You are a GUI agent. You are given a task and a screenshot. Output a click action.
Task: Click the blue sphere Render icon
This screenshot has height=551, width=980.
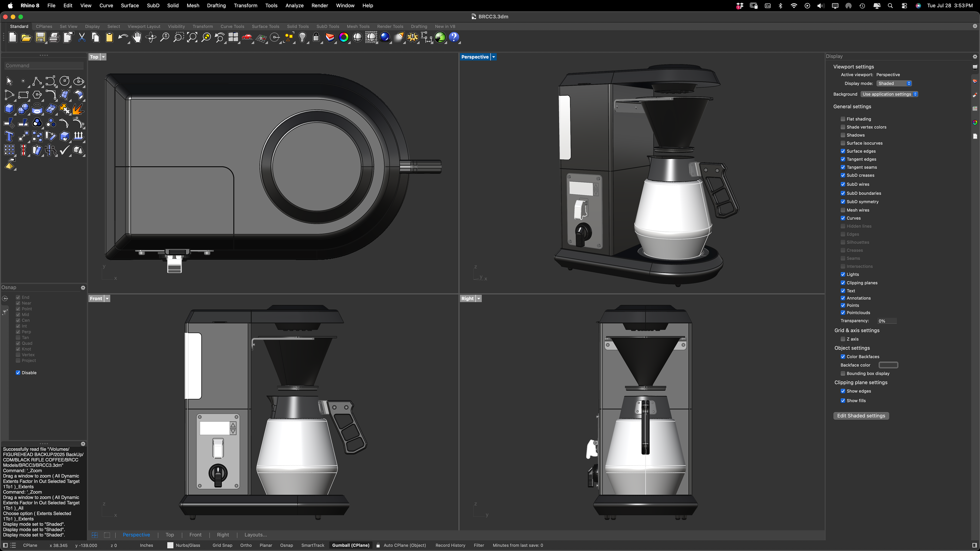click(x=385, y=37)
